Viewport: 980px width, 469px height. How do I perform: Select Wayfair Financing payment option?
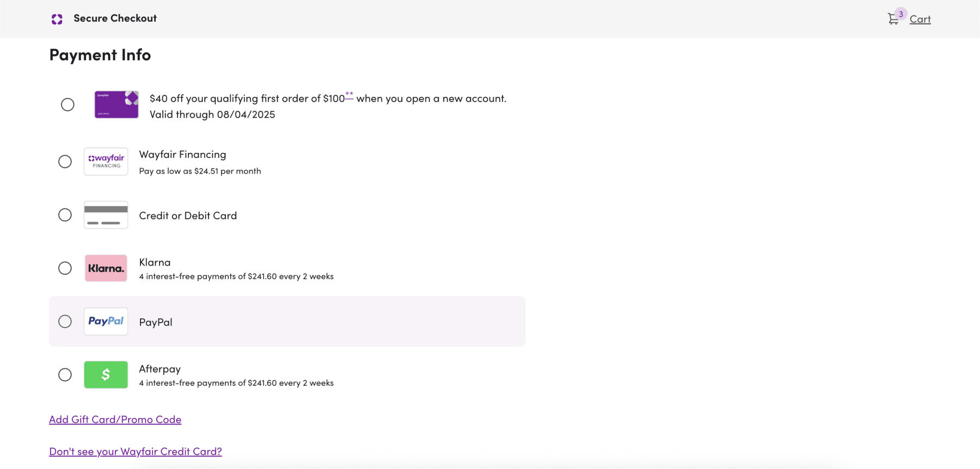(x=65, y=161)
